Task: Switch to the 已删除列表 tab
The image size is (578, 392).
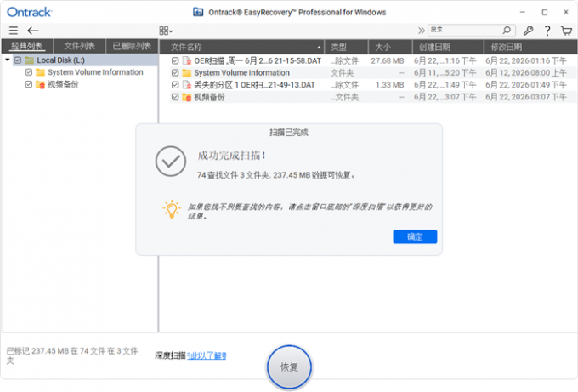Action: pos(132,46)
